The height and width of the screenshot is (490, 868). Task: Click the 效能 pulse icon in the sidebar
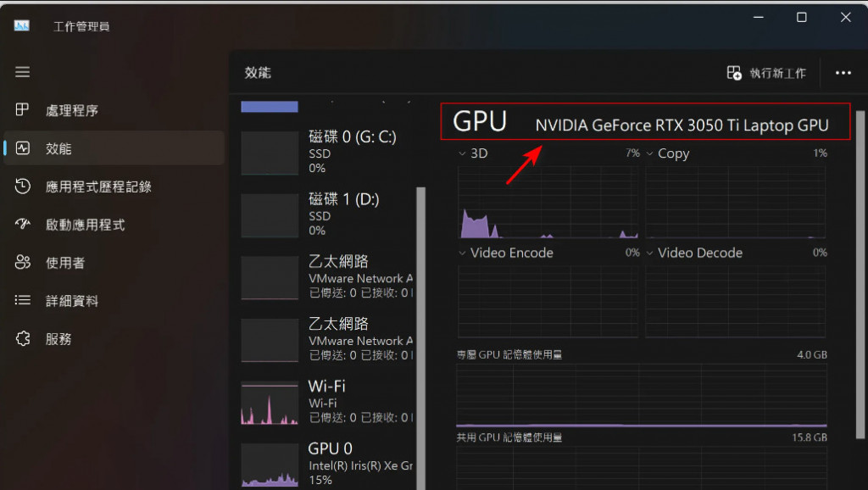click(x=23, y=148)
